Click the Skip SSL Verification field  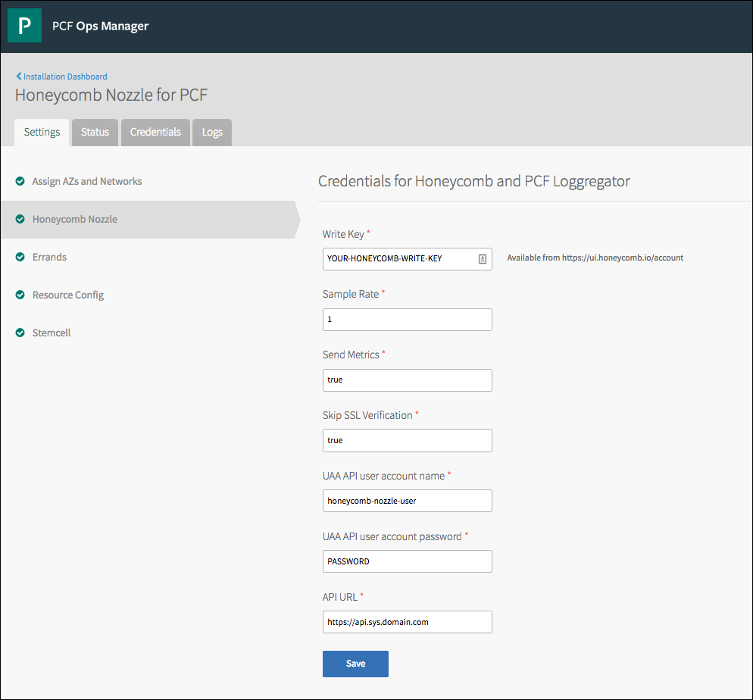point(408,440)
